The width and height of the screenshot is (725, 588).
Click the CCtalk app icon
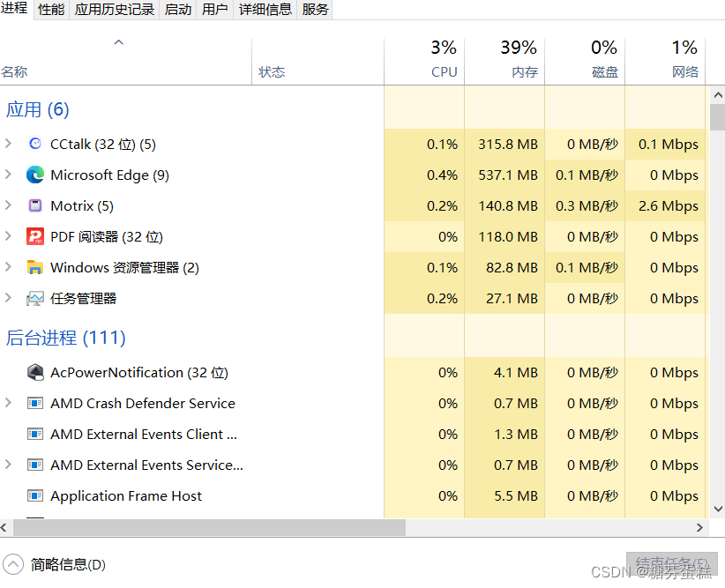(35, 144)
